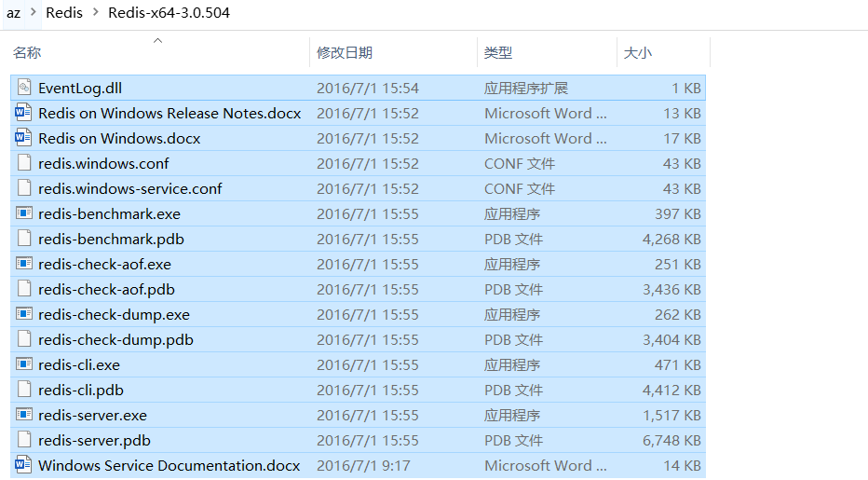Viewport: 868px width, 480px height.
Task: Click the Redis-x64-3.0.504 breadcrumb segment
Action: (169, 12)
